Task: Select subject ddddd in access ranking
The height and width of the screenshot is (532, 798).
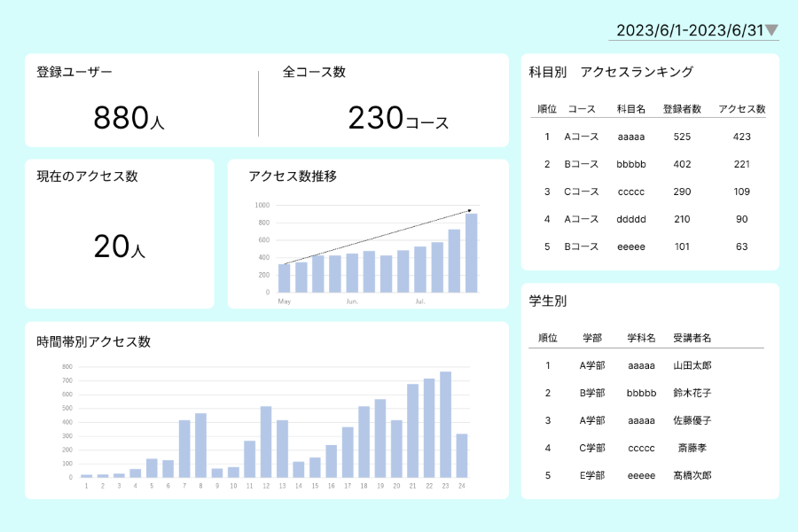Action: click(x=631, y=219)
